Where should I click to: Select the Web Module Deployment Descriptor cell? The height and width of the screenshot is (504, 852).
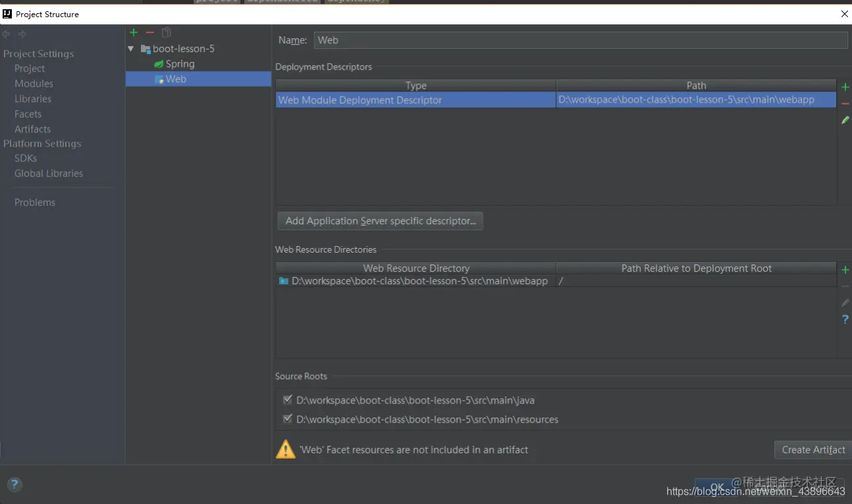416,100
